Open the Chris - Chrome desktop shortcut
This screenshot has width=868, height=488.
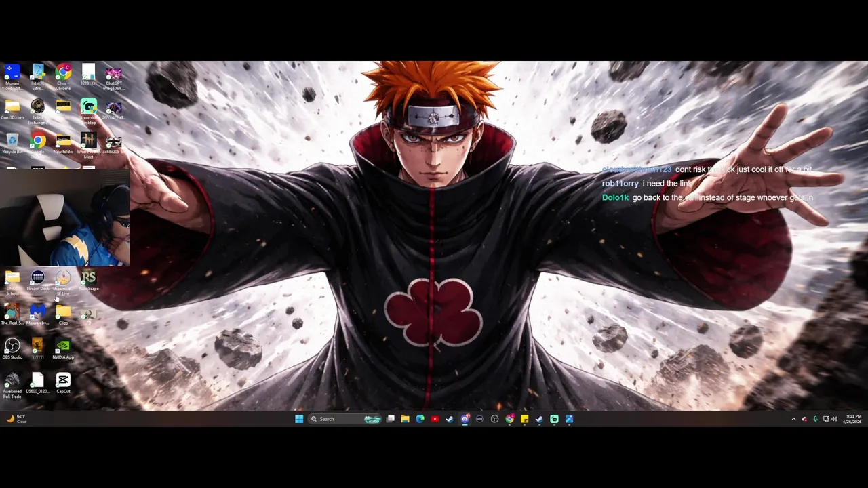coord(63,77)
